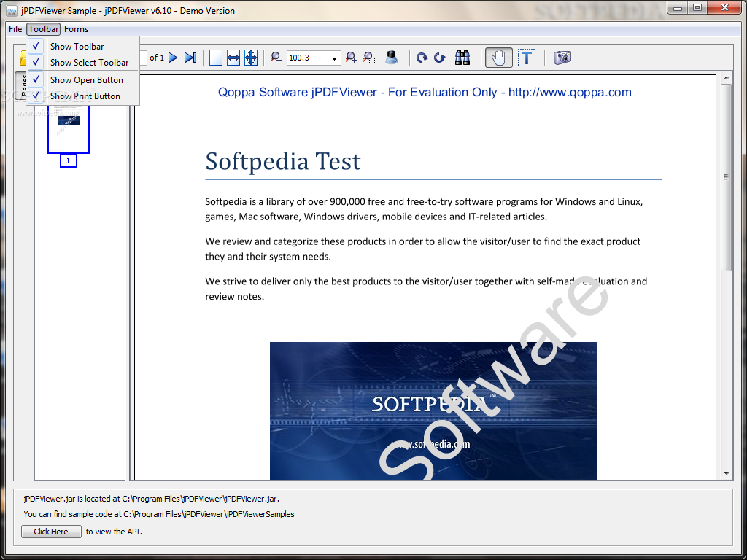Zoom out with minus magnifier
This screenshot has height=560, width=747.
276,58
